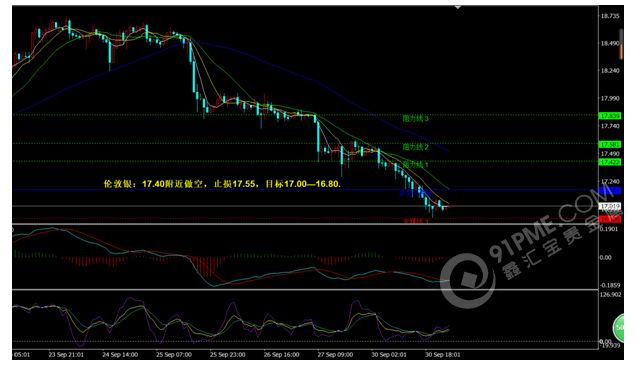
Task: Click the 25 Sep 07:00 time axis label
Action: point(174,354)
